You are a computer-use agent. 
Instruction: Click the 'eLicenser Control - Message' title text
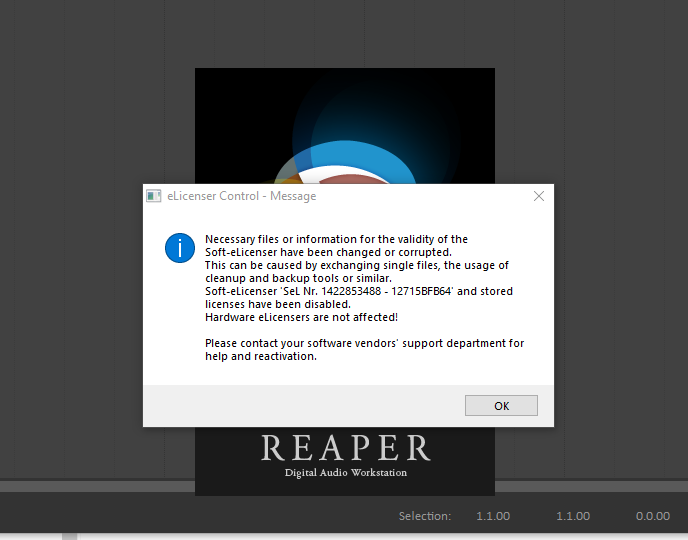(x=241, y=196)
